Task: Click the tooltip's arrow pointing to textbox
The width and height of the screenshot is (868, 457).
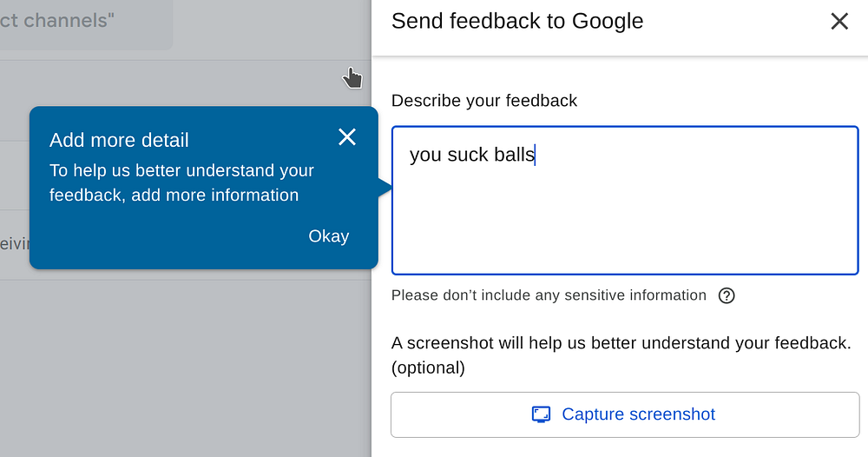Action: coord(385,187)
